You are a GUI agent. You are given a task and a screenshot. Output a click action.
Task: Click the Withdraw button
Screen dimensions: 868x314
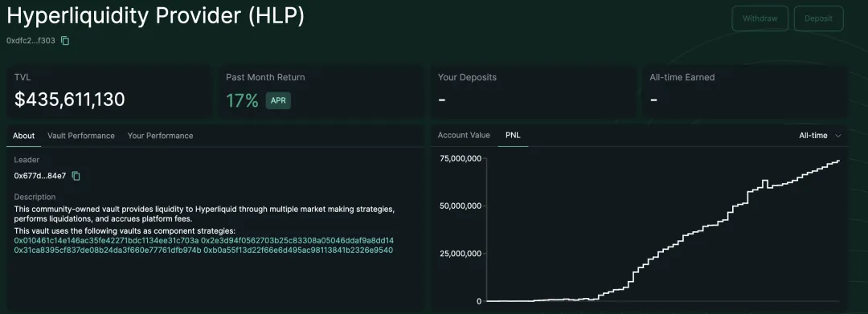(x=760, y=18)
